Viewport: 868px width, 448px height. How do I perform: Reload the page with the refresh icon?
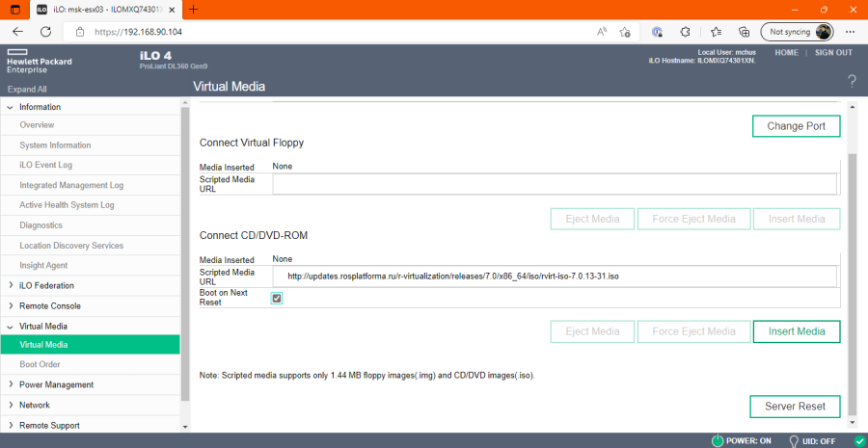pos(45,31)
